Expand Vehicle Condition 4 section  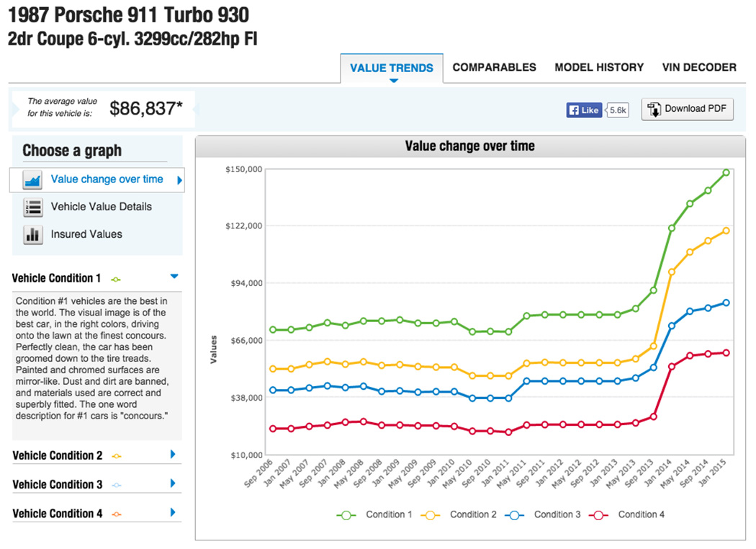tap(173, 512)
